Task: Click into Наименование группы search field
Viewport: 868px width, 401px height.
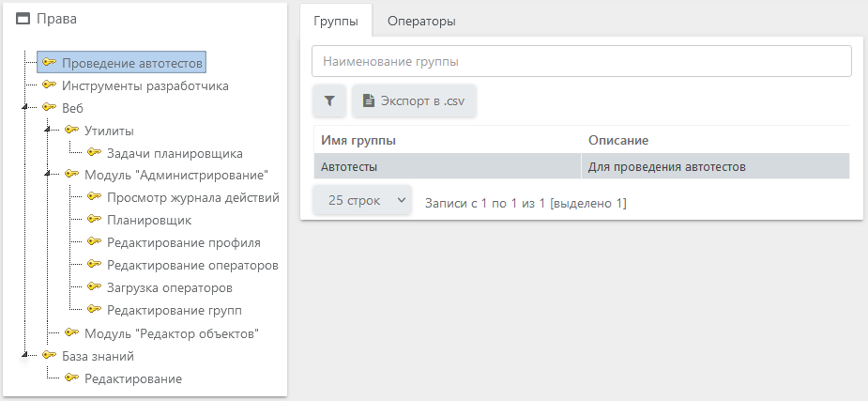Action: 581,61
